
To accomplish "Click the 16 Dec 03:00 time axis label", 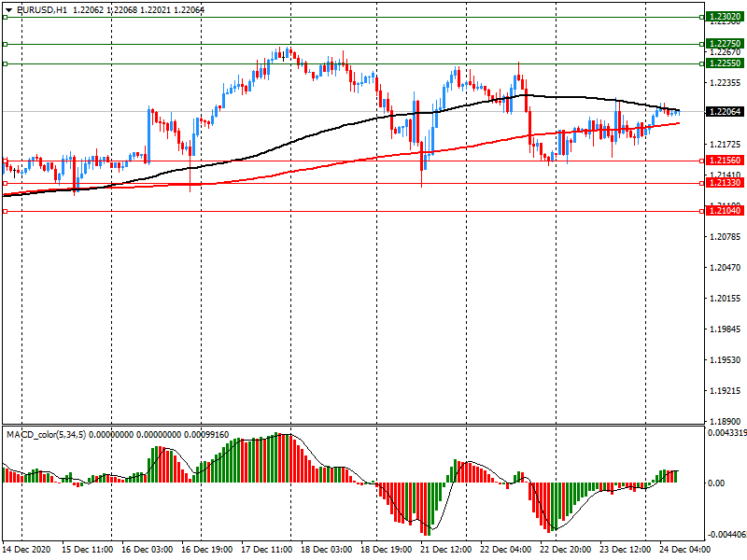I will [x=148, y=550].
